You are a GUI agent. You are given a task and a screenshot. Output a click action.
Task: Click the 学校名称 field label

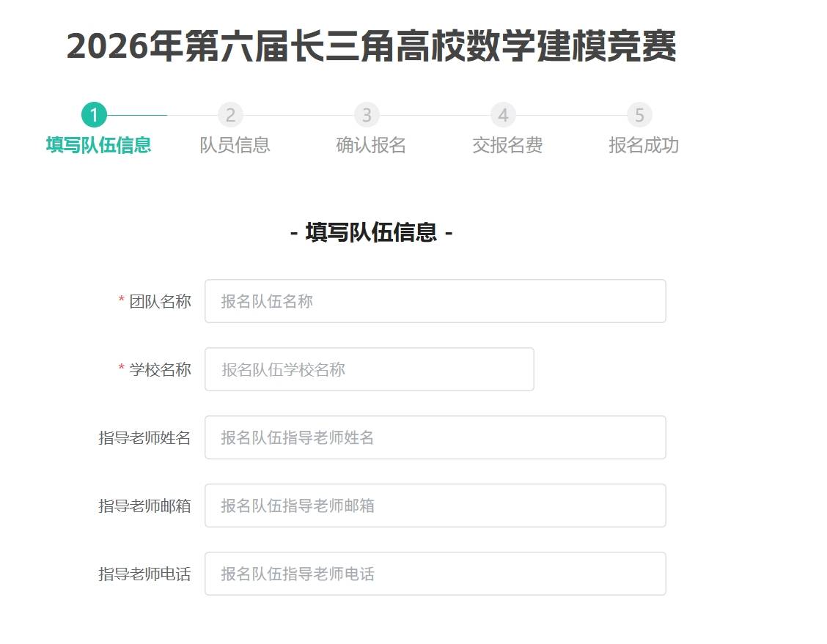pyautogui.click(x=160, y=369)
